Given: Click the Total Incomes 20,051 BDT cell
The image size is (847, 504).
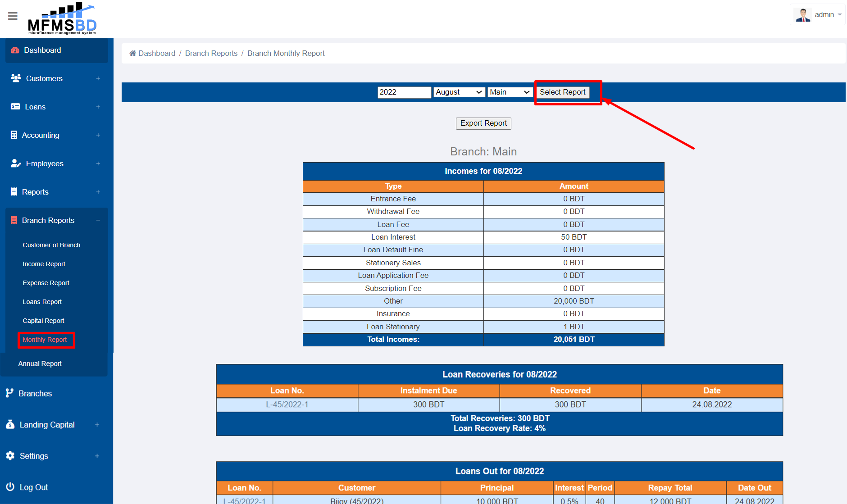Looking at the screenshot, I should click(574, 340).
